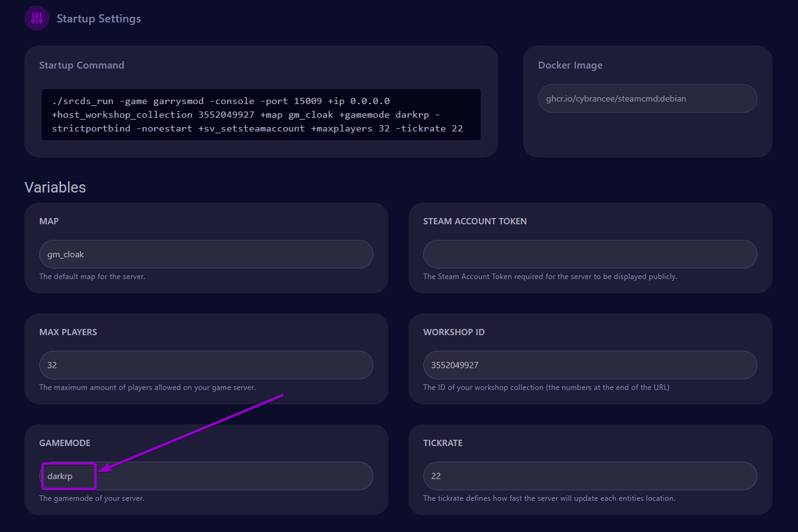
Task: Click the WORKSHOP ID label
Action: 454,332
